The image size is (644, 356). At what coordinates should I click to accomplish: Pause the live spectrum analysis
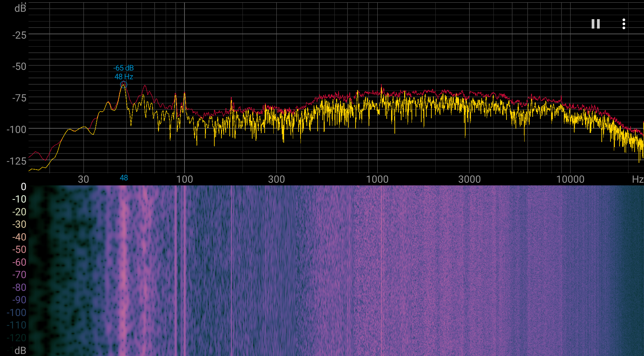click(x=595, y=24)
